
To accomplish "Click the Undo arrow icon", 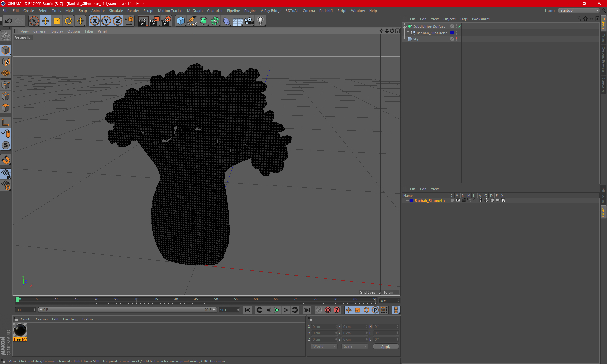I will pyautogui.click(x=9, y=21).
